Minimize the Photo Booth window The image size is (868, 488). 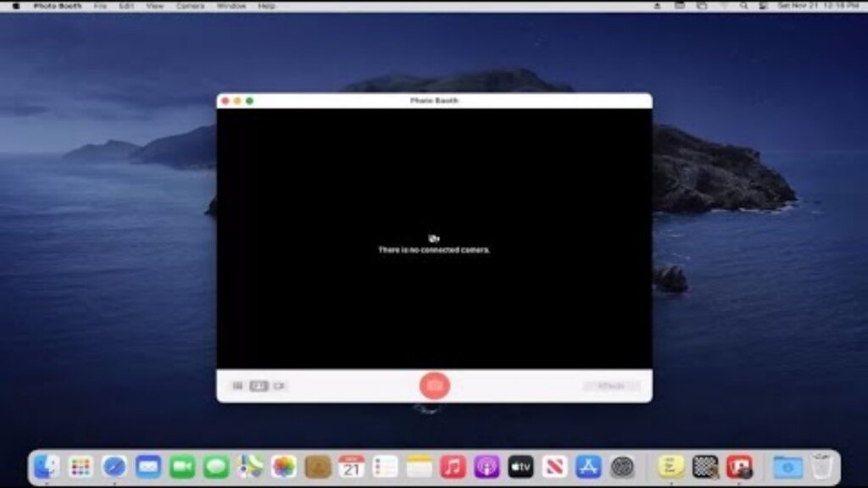point(237,101)
